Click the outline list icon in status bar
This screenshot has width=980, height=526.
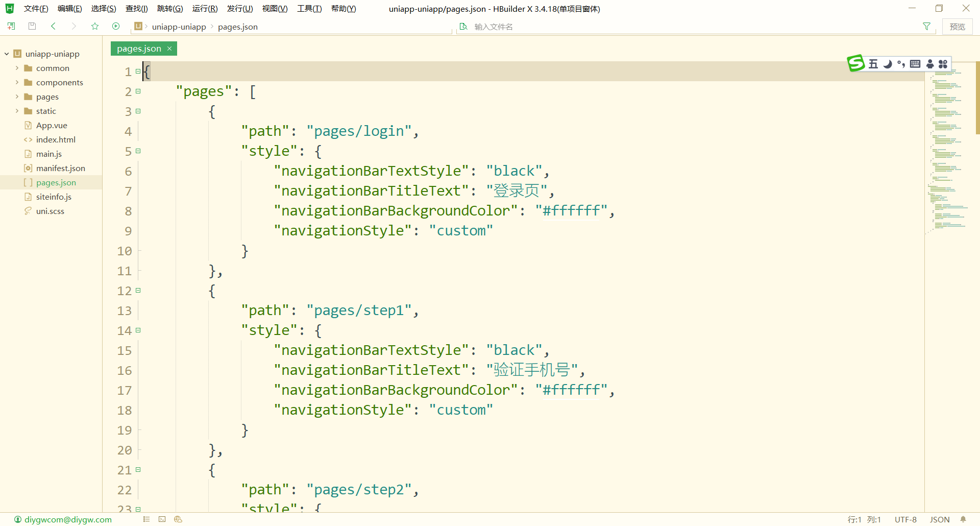(x=146, y=519)
